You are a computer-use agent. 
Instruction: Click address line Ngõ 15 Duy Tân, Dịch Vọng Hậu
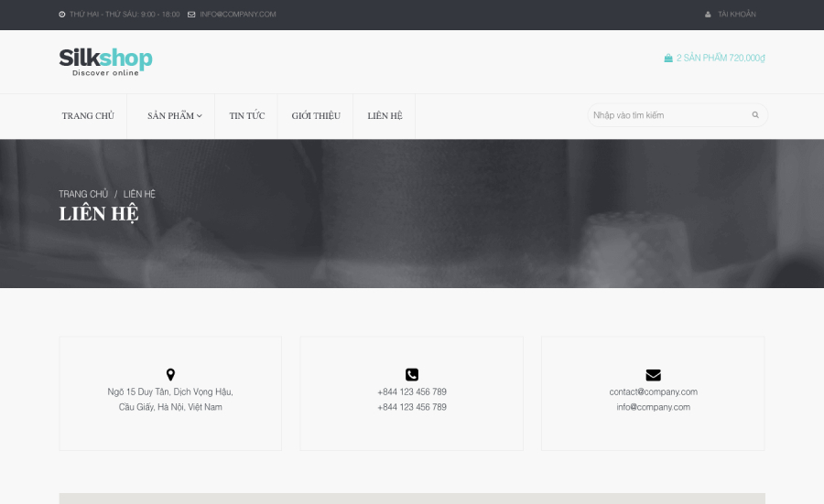[x=170, y=392]
